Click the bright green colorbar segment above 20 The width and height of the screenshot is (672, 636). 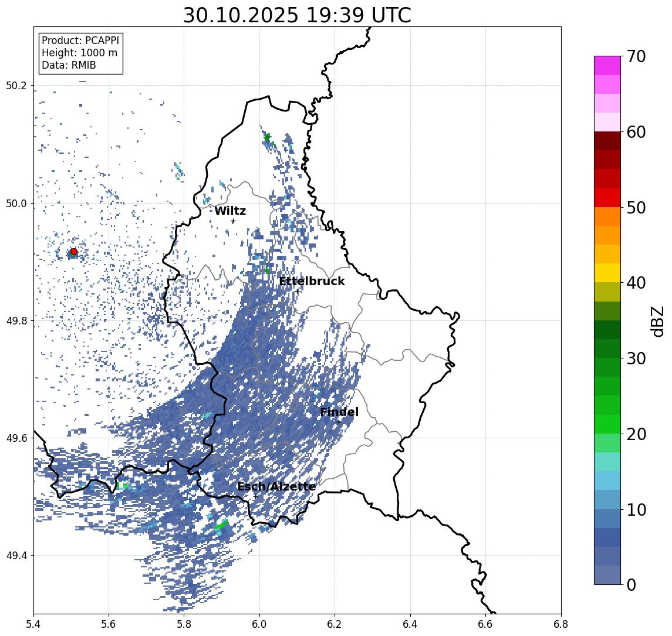tap(607, 424)
